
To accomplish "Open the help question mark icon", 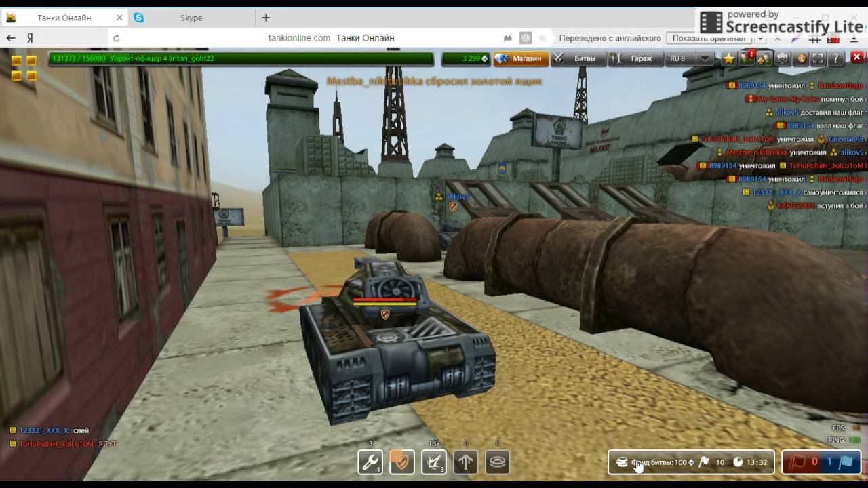I will coord(836,59).
